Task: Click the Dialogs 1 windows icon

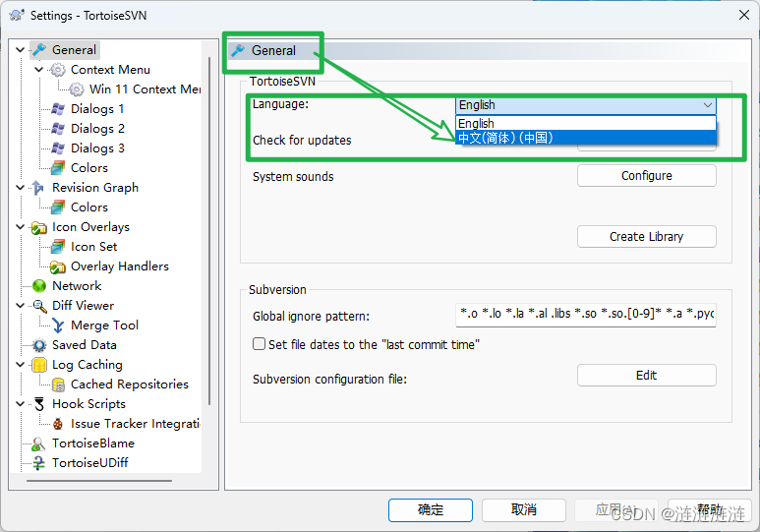Action: pyautogui.click(x=58, y=108)
